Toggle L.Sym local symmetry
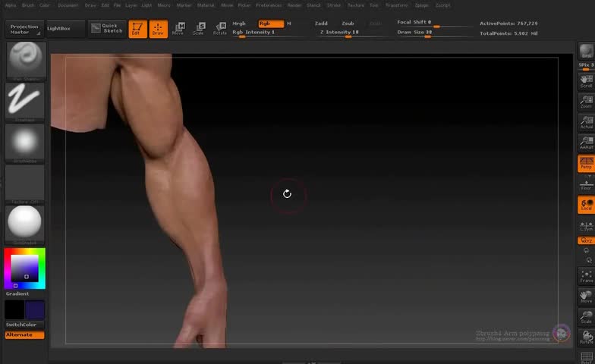 point(586,225)
